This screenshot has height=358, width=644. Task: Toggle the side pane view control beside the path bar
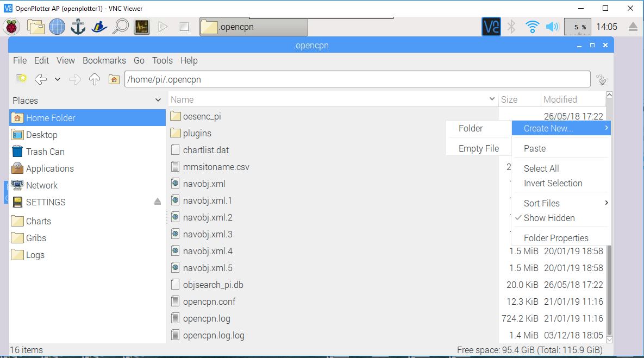tap(601, 79)
